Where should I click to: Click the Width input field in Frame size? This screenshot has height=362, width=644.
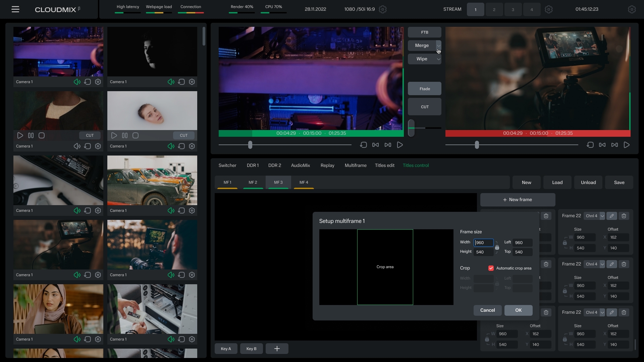coord(483,242)
